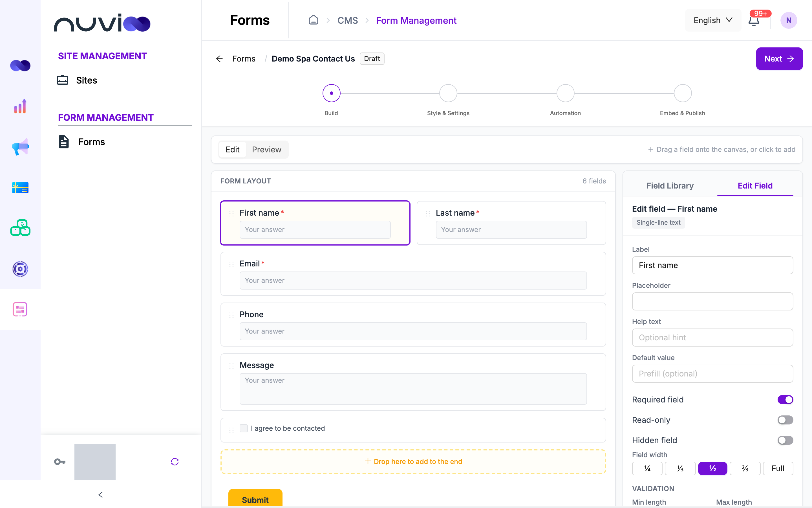Screen dimensions: 812x508
Task: Grab the Email field drag handle
Action: click(x=231, y=264)
